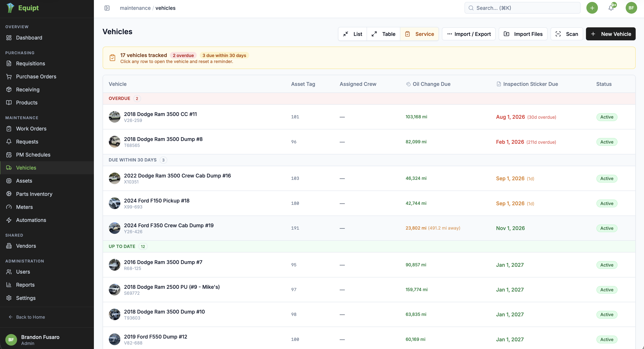Click 23,802 mi oil change value
Viewport: 644px width, 349px height.
(416, 228)
